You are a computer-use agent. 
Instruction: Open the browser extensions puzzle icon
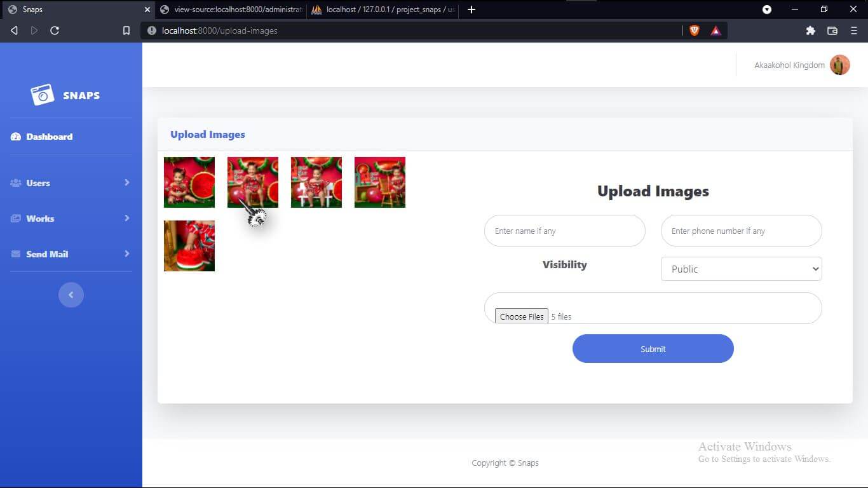click(810, 30)
